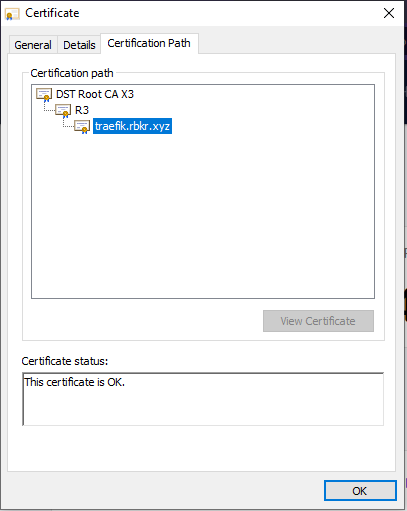Click the tree connector line before traefik.rbkr.xyz
This screenshot has height=511, width=407.
coord(68,123)
